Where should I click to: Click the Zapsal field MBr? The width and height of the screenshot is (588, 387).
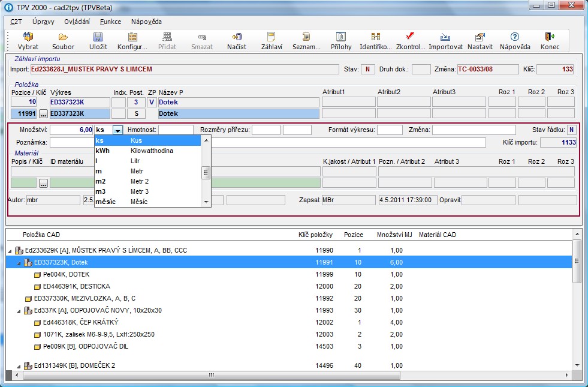point(348,200)
